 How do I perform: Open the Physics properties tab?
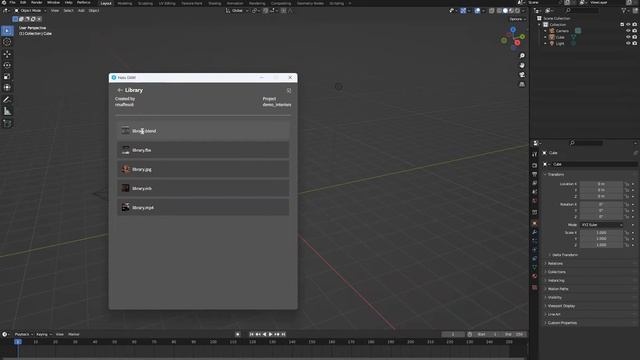tap(535, 250)
